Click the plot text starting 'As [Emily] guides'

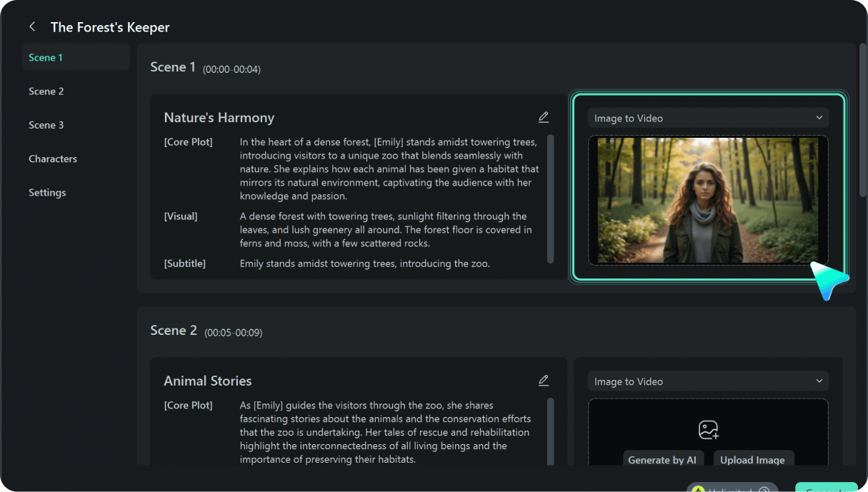click(x=385, y=432)
